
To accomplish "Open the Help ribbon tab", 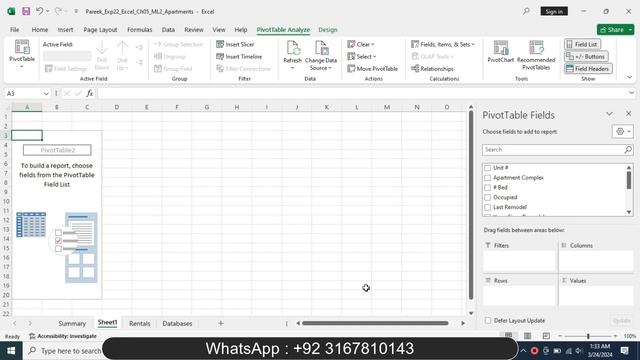I will point(241,30).
